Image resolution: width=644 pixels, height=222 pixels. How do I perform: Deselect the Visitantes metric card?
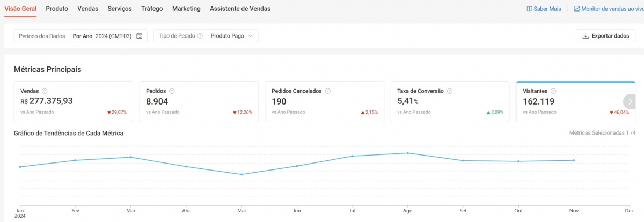[576, 102]
